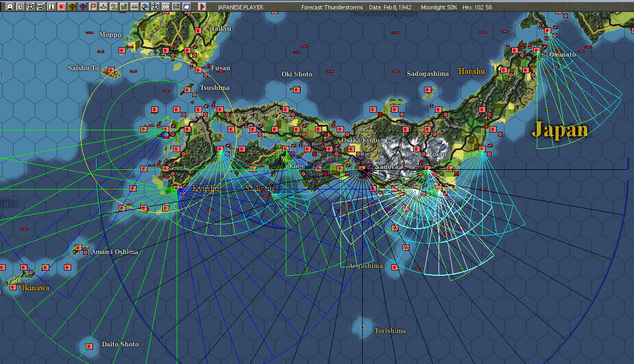Select the Aogashima base flag
Screen dimensions: 634x364
point(395,267)
